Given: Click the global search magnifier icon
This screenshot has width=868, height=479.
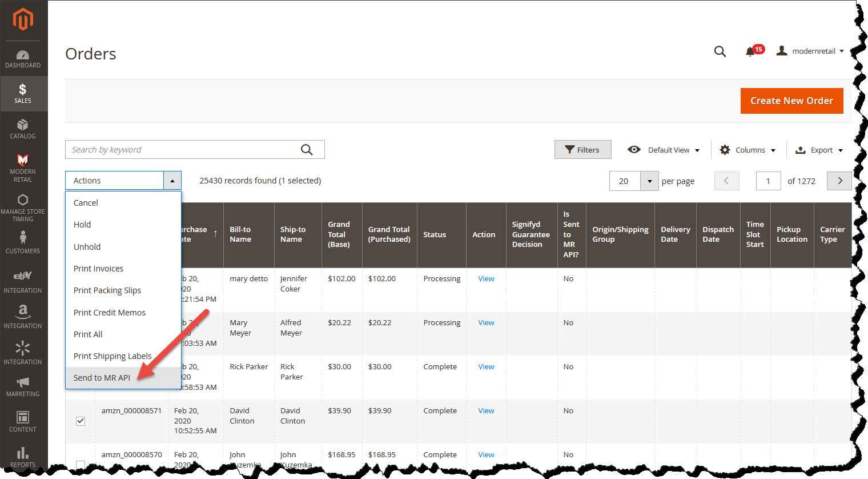Looking at the screenshot, I should (720, 51).
